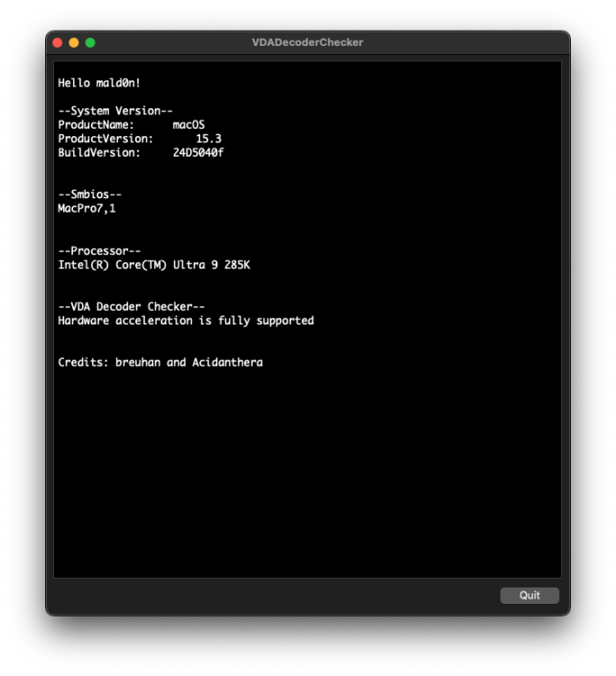
Task: Close the VDADecoderChecker window with red button
Action: (x=58, y=42)
